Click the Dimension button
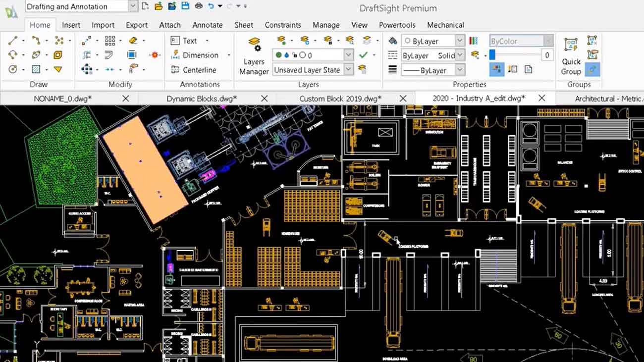Screen dimensions: 644x362 pos(195,55)
